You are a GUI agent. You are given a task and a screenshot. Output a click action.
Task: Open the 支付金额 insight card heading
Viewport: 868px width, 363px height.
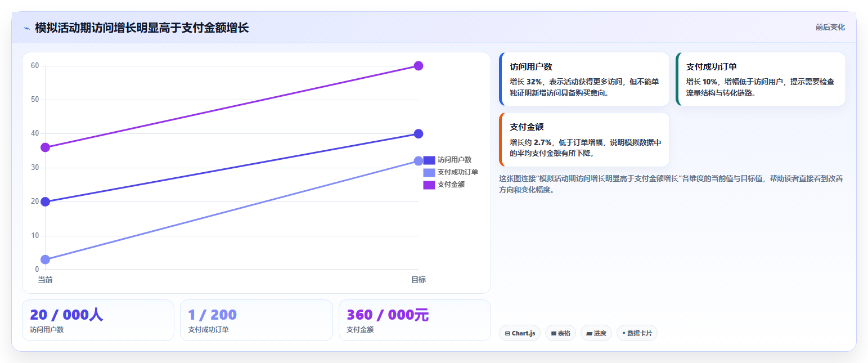(x=527, y=127)
